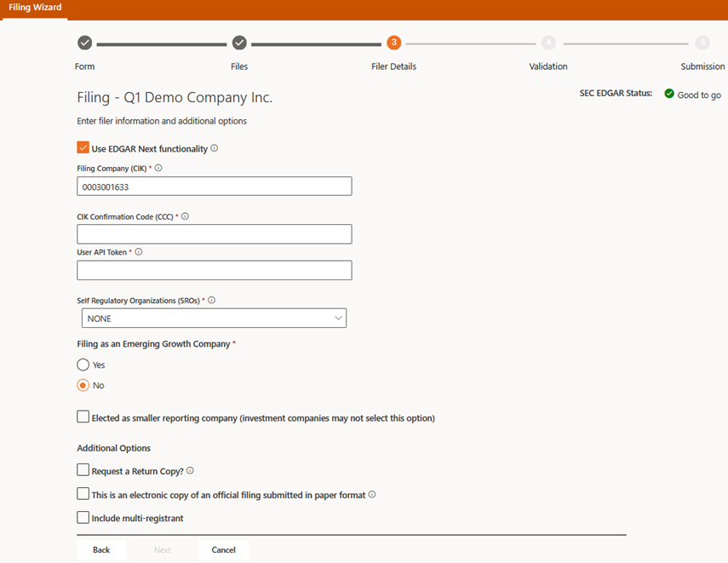This screenshot has height=563, width=728.
Task: Open info icon beside electronic copy option
Action: [372, 494]
